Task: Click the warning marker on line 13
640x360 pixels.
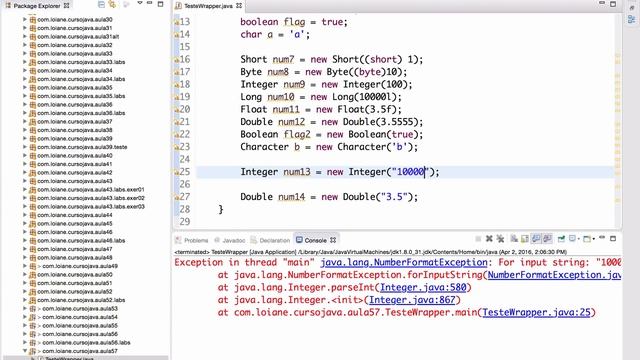Action: point(177,22)
